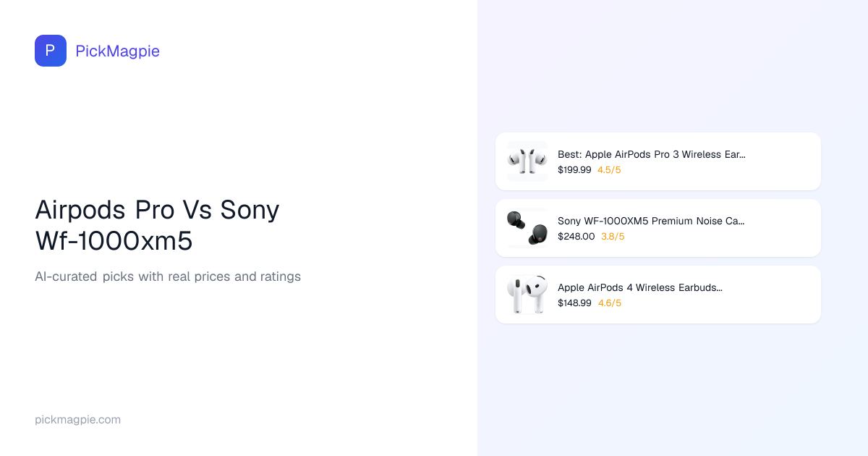Image resolution: width=868 pixels, height=456 pixels.
Task: Click the "Airpods Pro Vs Sony Wf-1000xm5" heading
Action: point(157,224)
